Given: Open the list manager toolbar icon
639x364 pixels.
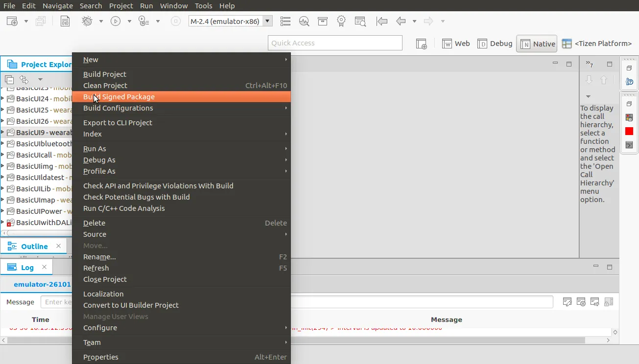Looking at the screenshot, I should pyautogui.click(x=285, y=21).
